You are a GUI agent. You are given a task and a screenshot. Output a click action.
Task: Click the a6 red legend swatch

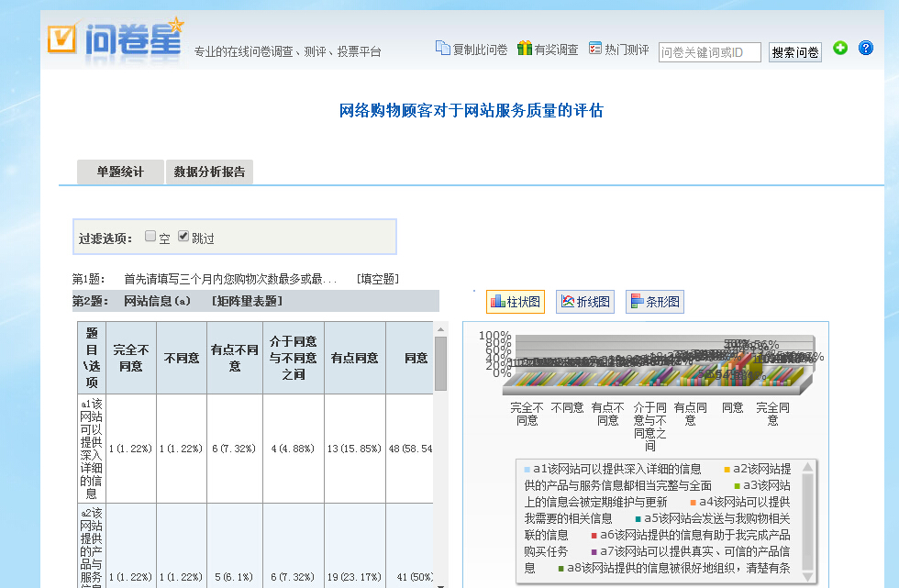[594, 535]
